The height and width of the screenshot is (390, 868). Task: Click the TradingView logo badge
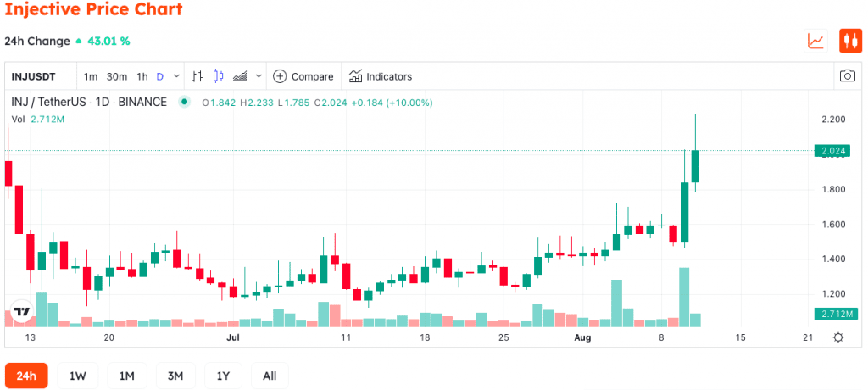tap(21, 311)
